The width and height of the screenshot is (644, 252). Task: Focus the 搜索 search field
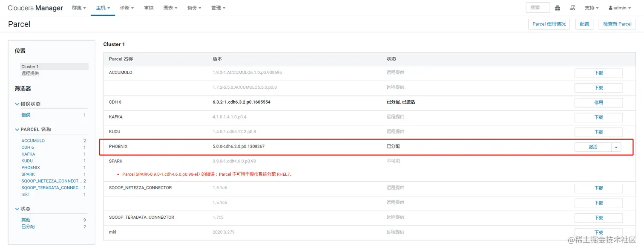tap(538, 8)
